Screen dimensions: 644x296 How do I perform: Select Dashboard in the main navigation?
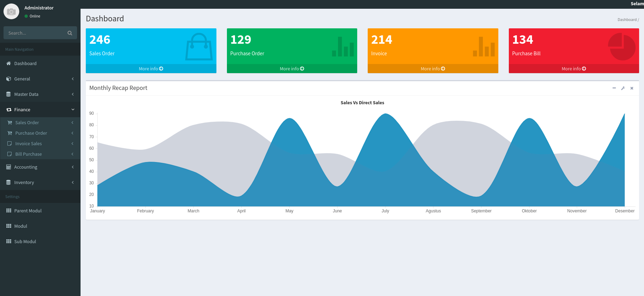(25, 63)
